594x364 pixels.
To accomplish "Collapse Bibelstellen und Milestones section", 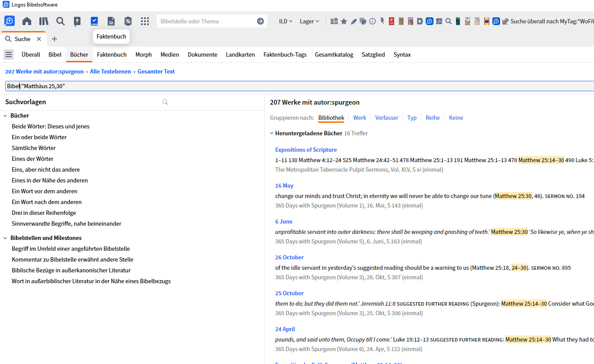I will 6,238.
